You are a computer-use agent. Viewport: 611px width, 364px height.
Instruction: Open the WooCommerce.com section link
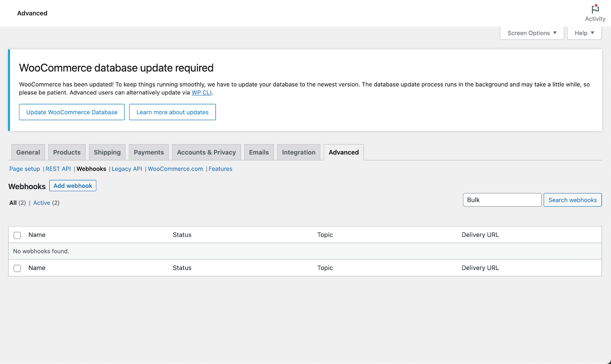point(175,169)
